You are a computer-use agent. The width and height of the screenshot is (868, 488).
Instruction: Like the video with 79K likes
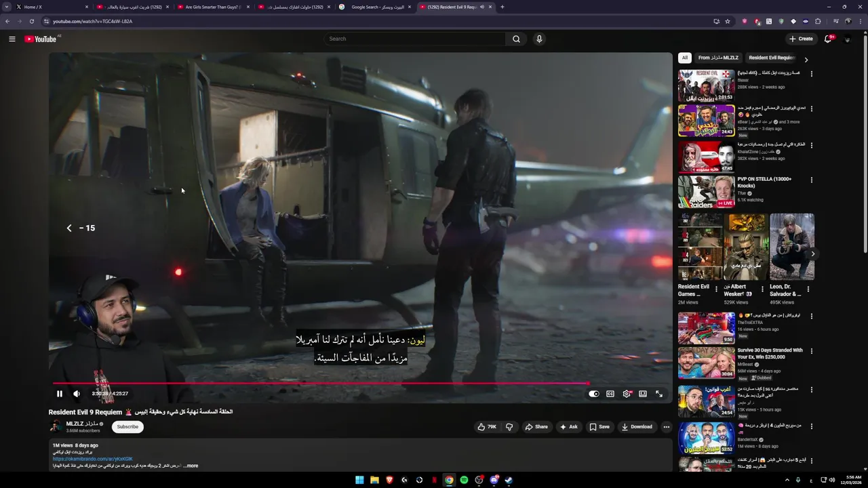coord(487,427)
